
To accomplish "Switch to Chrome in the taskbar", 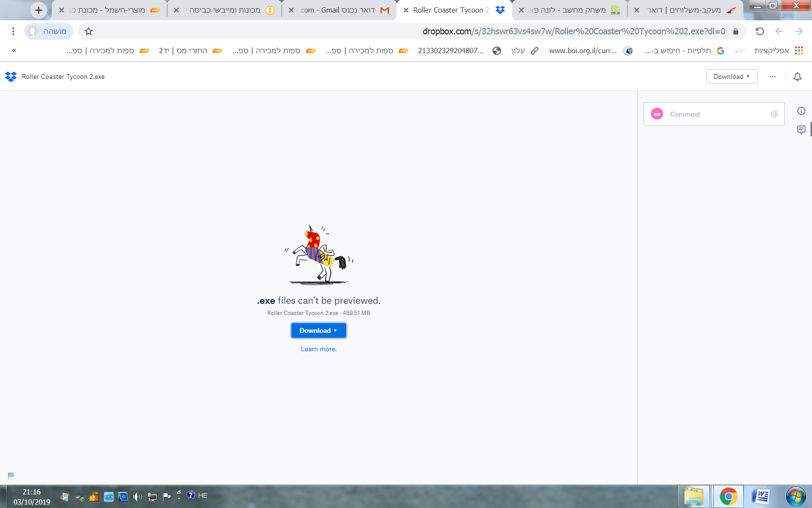I will click(x=728, y=496).
